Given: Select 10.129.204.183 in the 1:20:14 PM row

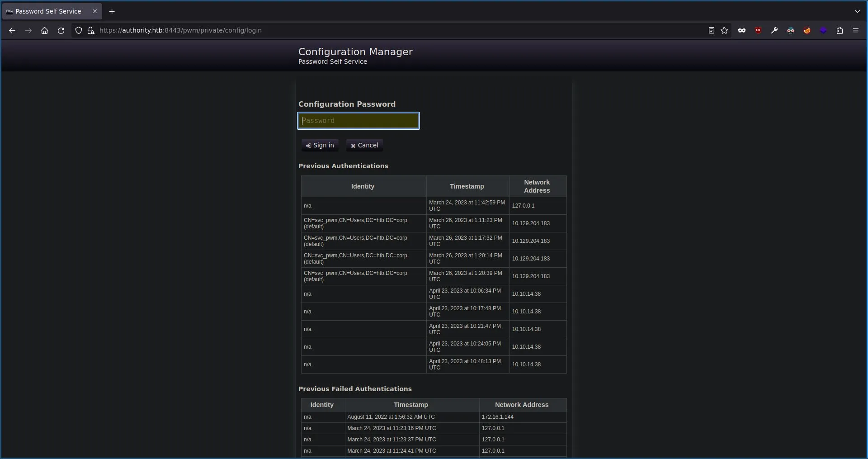Looking at the screenshot, I should 531,259.
